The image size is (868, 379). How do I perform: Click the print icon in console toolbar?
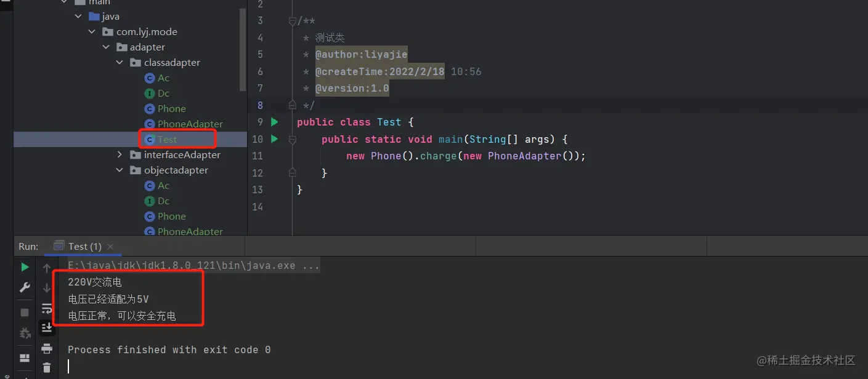47,348
